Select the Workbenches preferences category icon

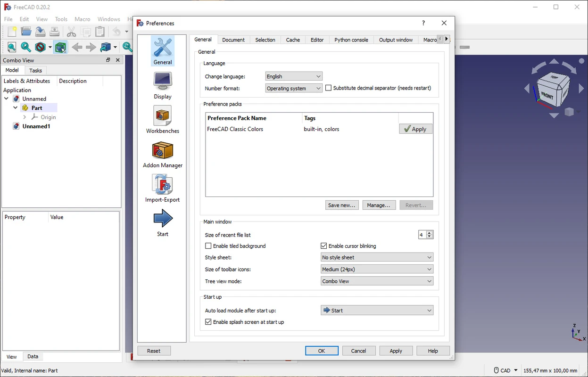tap(163, 120)
